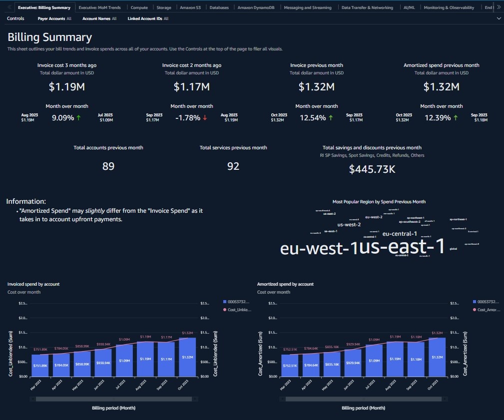Screen dimensions: 504x420
Task: Click the Apr 2023 bar in Invoiced spend chart
Action: (61, 365)
